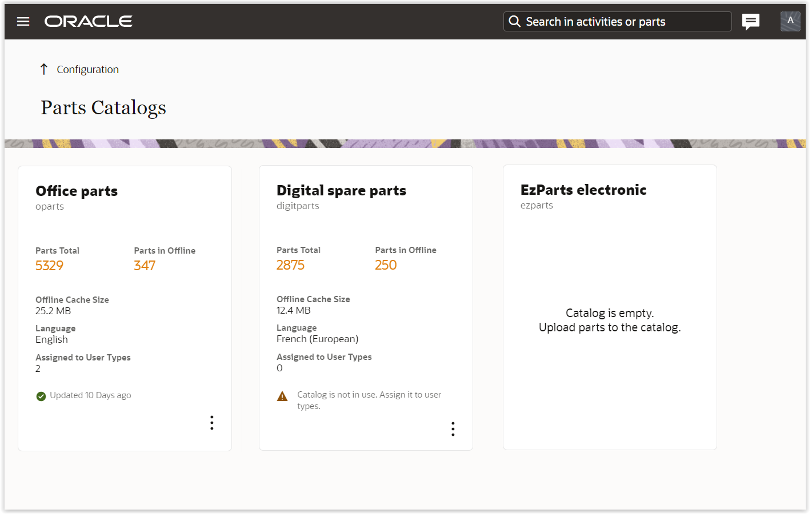Click the catalog warning triangle icon

[x=282, y=396]
